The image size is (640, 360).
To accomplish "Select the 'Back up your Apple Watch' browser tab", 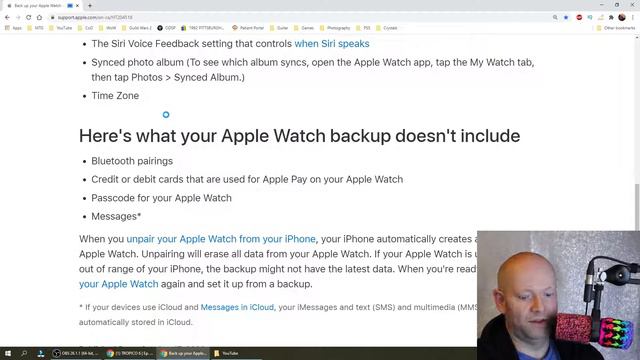I will 42,6.
